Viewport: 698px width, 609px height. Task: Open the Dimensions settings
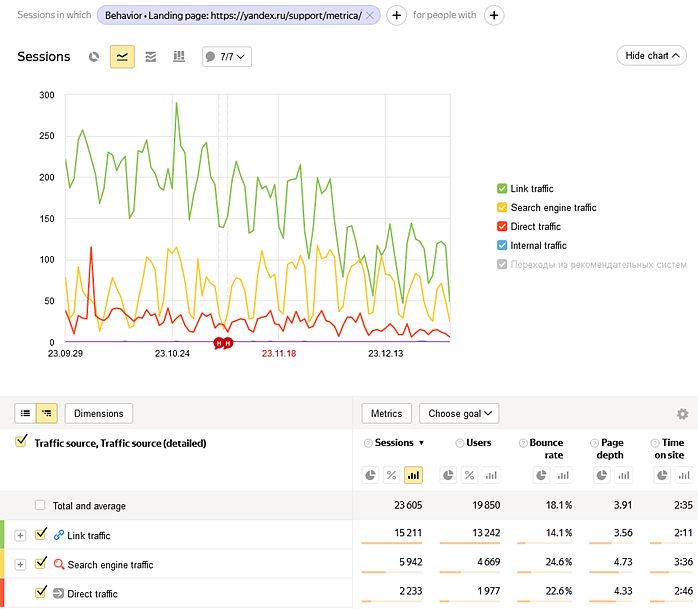tap(98, 413)
